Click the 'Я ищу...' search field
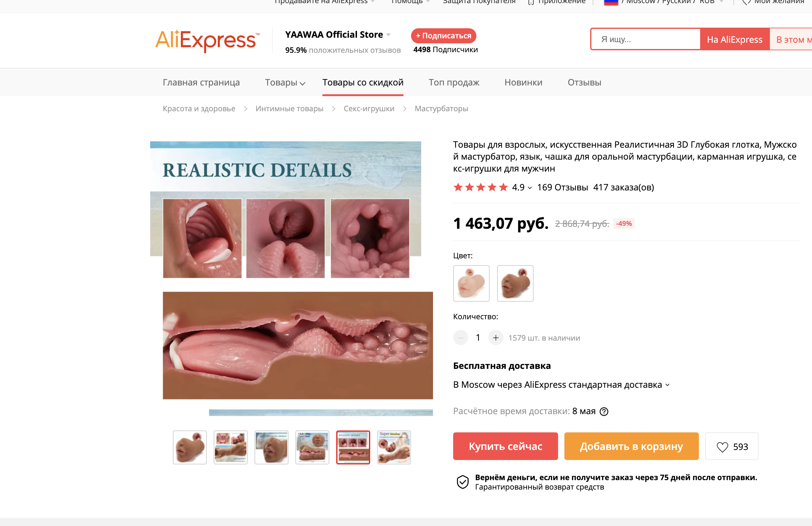Viewport: 812px width, 526px height. click(x=645, y=39)
